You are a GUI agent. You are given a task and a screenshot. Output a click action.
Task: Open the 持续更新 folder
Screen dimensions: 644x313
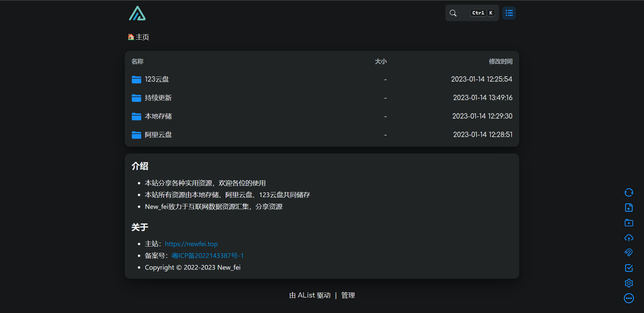[158, 98]
